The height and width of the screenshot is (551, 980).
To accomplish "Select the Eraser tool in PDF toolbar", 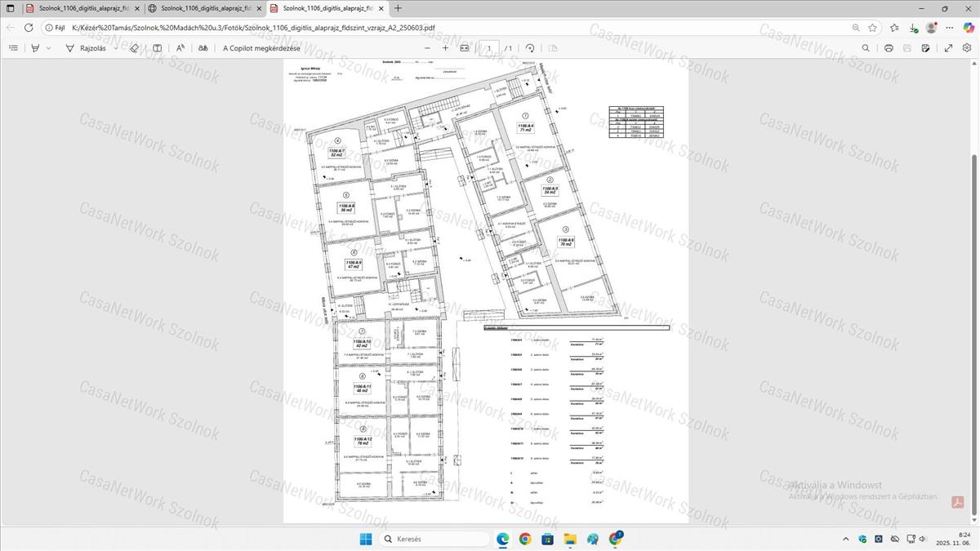I will tap(135, 48).
